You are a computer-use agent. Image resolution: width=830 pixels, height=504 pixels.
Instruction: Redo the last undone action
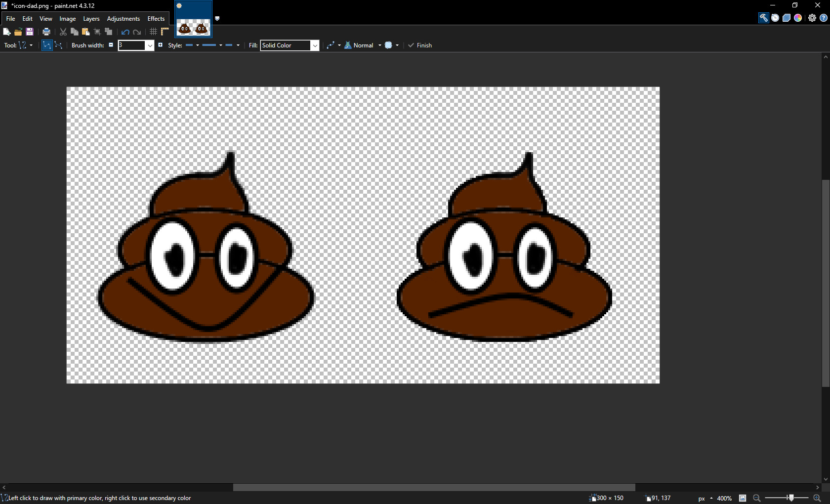[x=137, y=32]
